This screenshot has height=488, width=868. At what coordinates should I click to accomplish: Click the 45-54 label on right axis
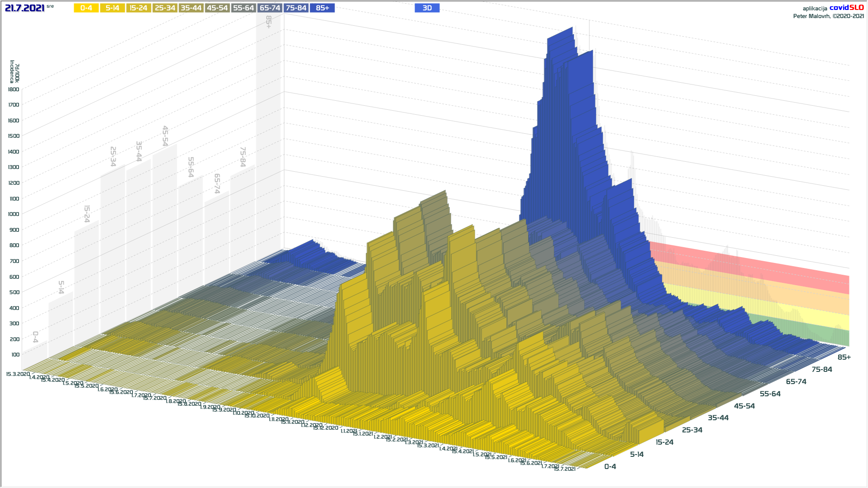[x=744, y=406]
